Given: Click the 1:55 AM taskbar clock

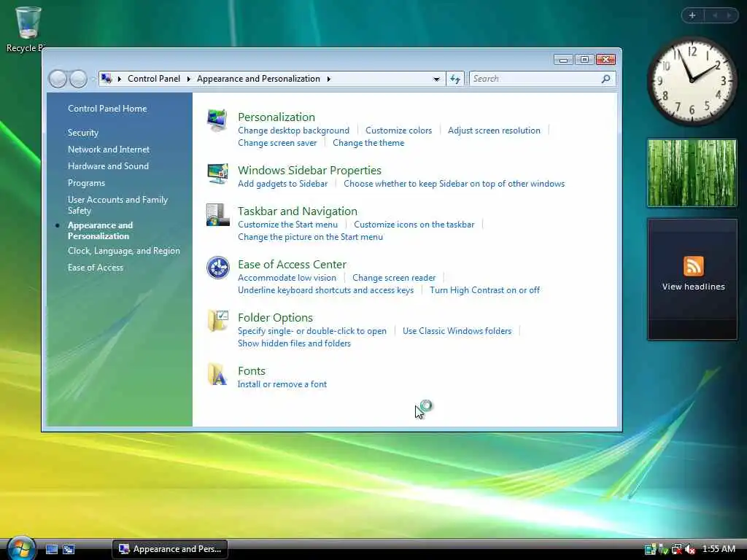Looking at the screenshot, I should click(719, 549).
